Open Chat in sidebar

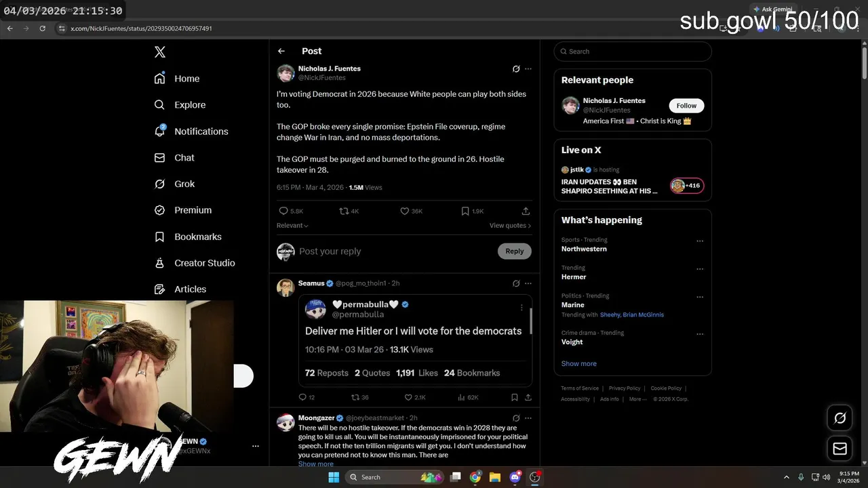tap(174, 158)
